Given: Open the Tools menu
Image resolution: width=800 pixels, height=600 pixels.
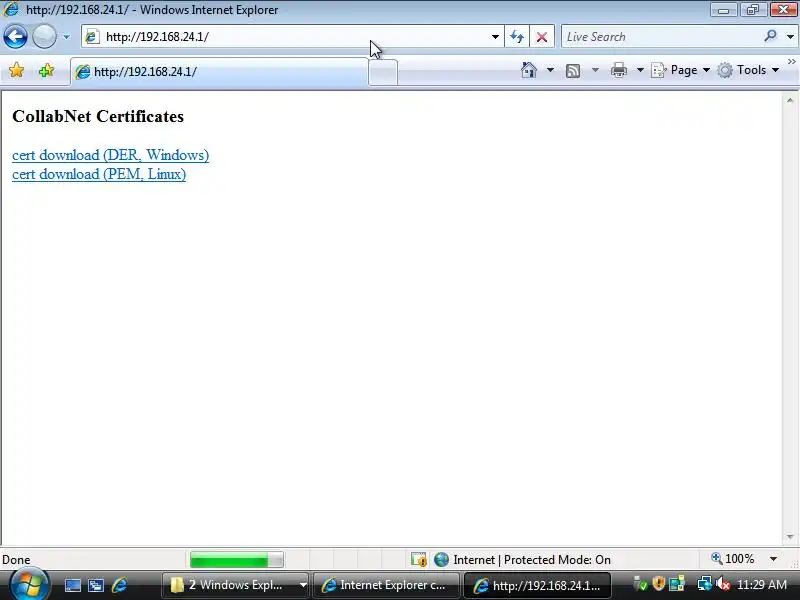Looking at the screenshot, I should coord(748,70).
